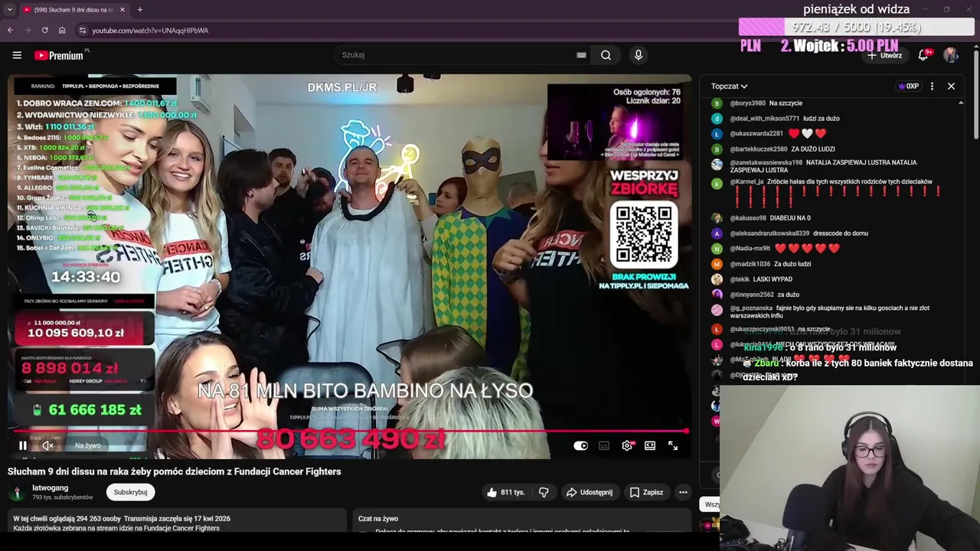Toggle subtitles captions button
Viewport: 980px width, 551px height.
(604, 445)
